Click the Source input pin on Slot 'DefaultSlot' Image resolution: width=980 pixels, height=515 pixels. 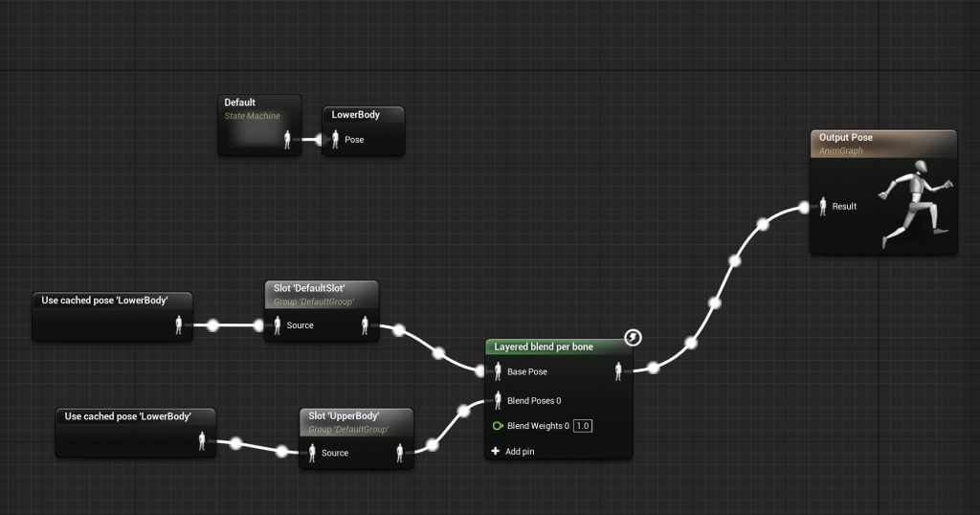(277, 325)
